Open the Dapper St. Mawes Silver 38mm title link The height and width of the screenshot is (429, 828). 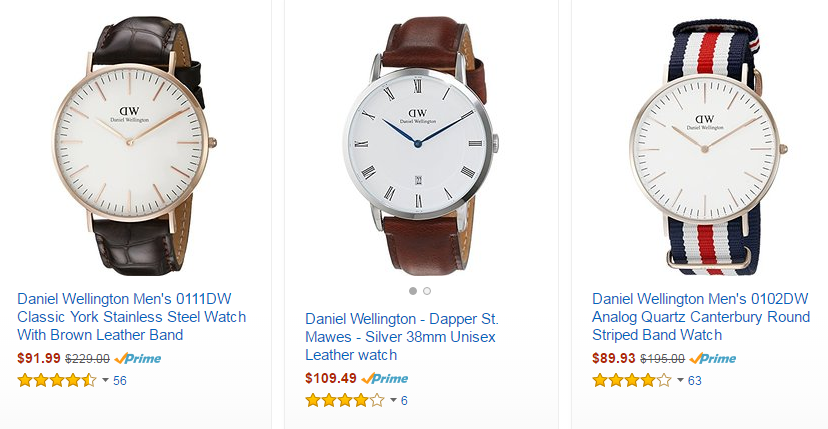point(402,337)
